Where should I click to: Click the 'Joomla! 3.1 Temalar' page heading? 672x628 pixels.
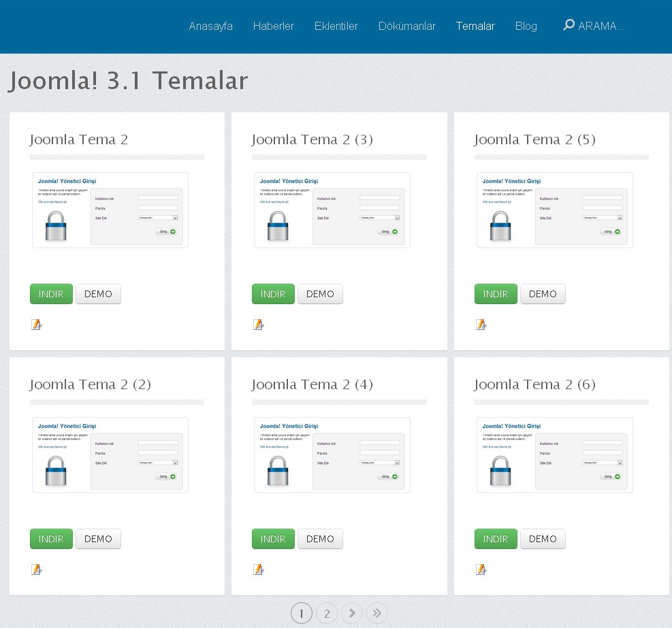pos(129,80)
